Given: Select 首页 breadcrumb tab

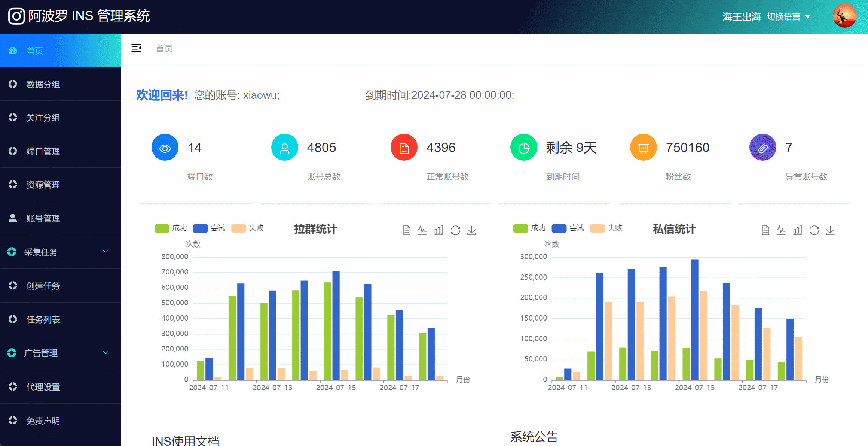Looking at the screenshot, I should tap(164, 48).
